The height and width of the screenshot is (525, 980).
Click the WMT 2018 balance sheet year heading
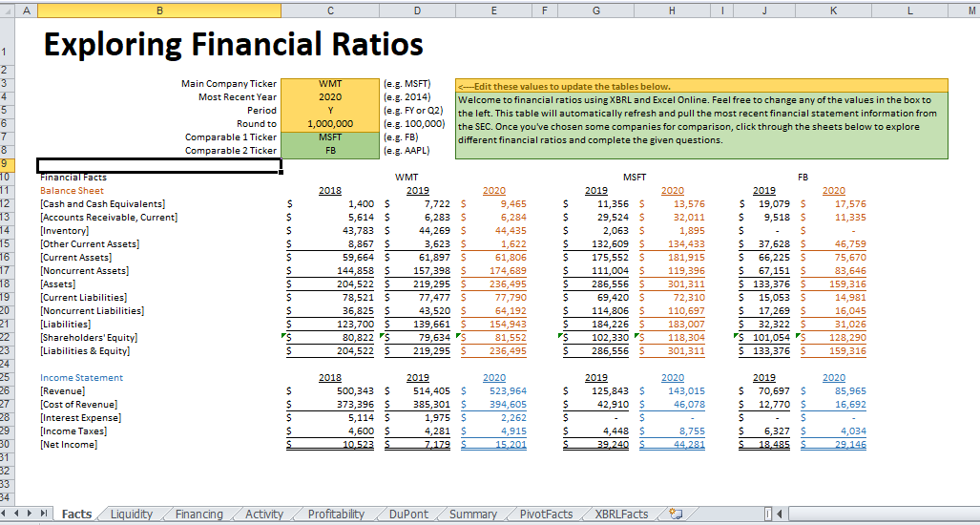[x=330, y=191]
